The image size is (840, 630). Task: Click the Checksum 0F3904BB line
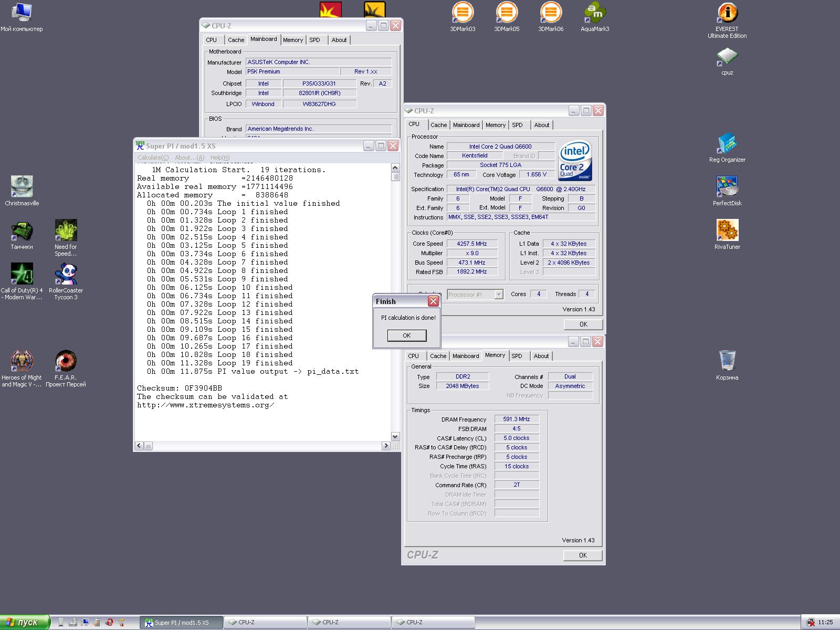point(180,388)
